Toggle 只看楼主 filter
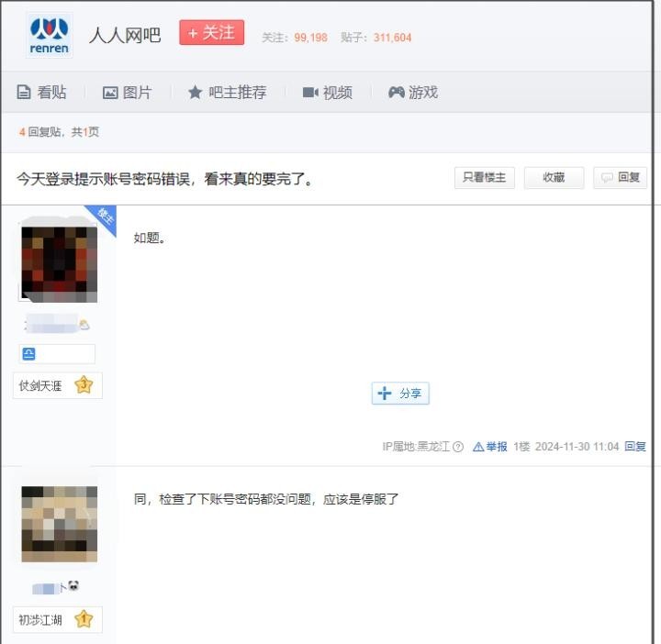This screenshot has height=644, width=661. [x=485, y=178]
